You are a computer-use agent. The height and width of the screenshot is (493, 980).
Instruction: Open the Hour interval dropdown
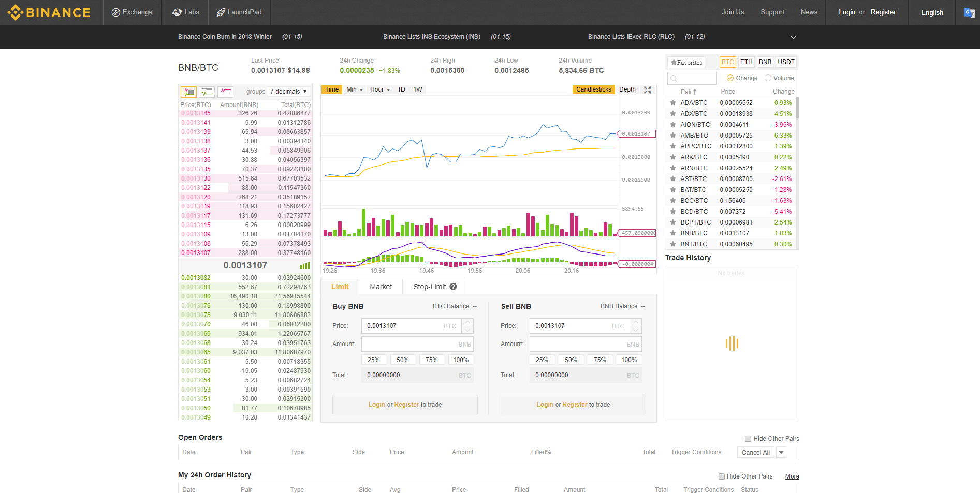(x=379, y=89)
